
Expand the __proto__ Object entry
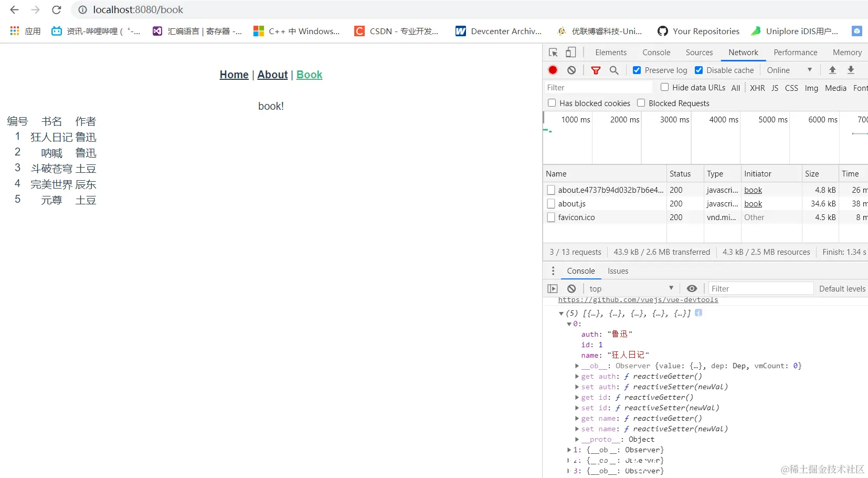577,440
